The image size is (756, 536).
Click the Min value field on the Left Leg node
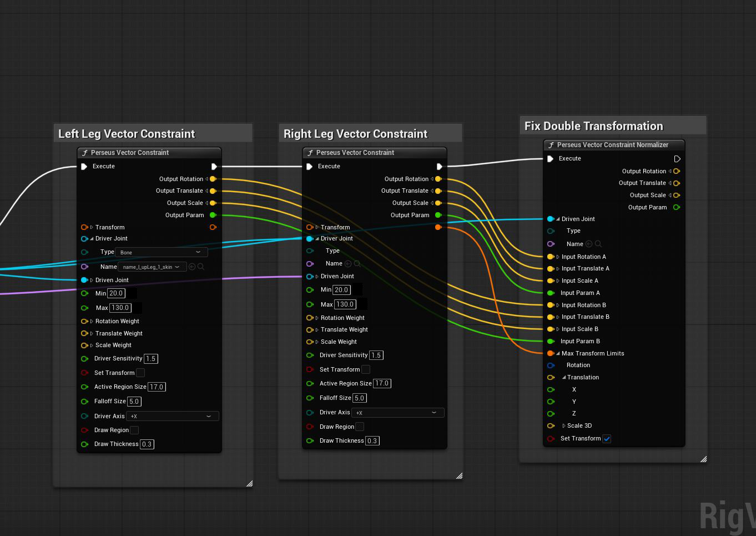point(116,293)
